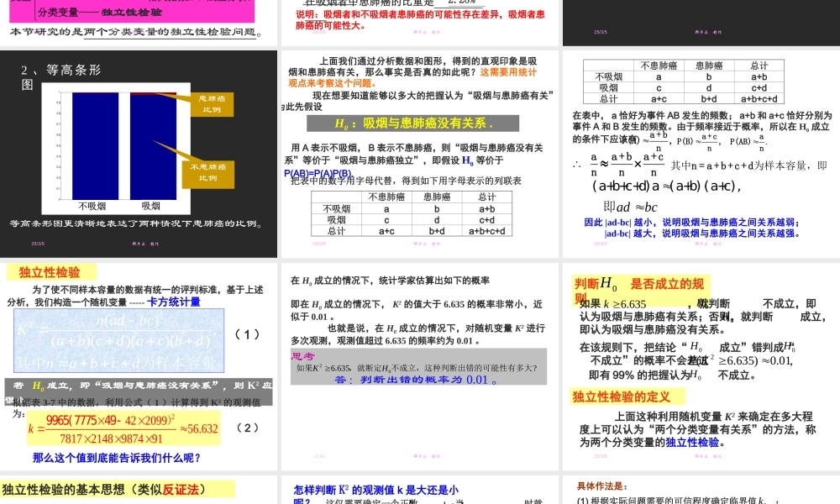Click the 不吸烟 bar label under the chart
840x504 pixels.
(x=92, y=206)
